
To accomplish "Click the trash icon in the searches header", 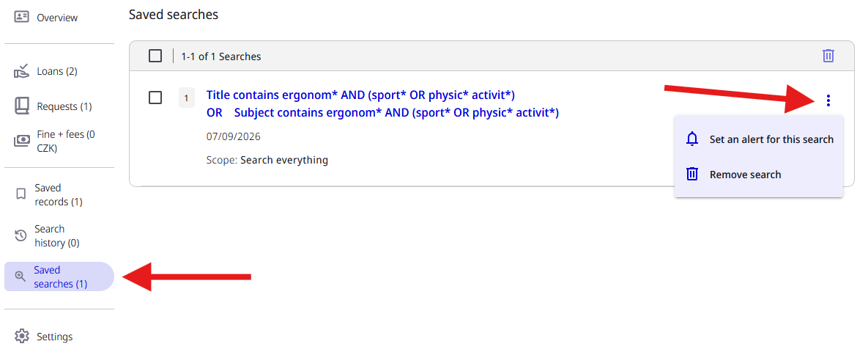I will tap(828, 56).
